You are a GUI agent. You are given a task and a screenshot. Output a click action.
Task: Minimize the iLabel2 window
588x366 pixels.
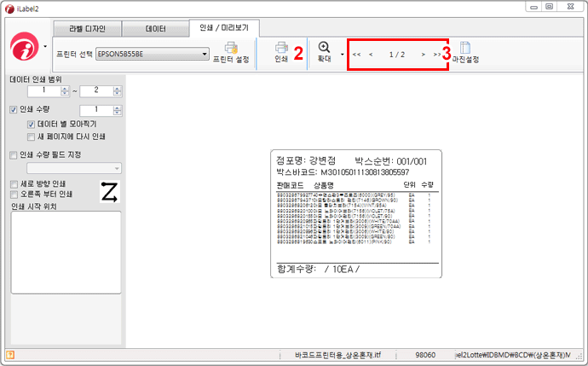pyautogui.click(x=534, y=7)
